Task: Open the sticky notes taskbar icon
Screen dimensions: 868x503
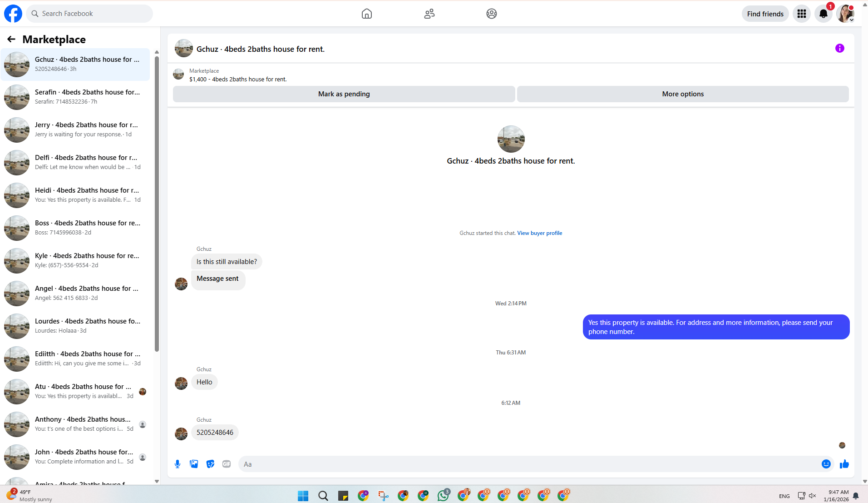Action: (343, 496)
